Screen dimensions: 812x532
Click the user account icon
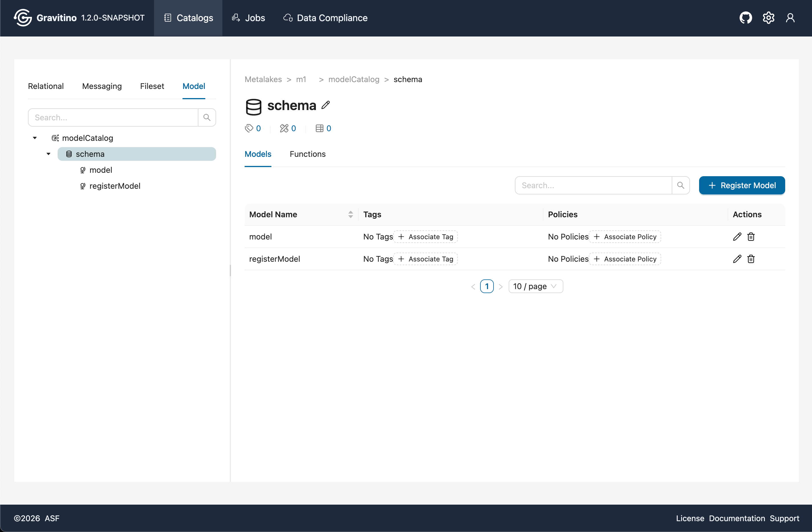pos(790,18)
